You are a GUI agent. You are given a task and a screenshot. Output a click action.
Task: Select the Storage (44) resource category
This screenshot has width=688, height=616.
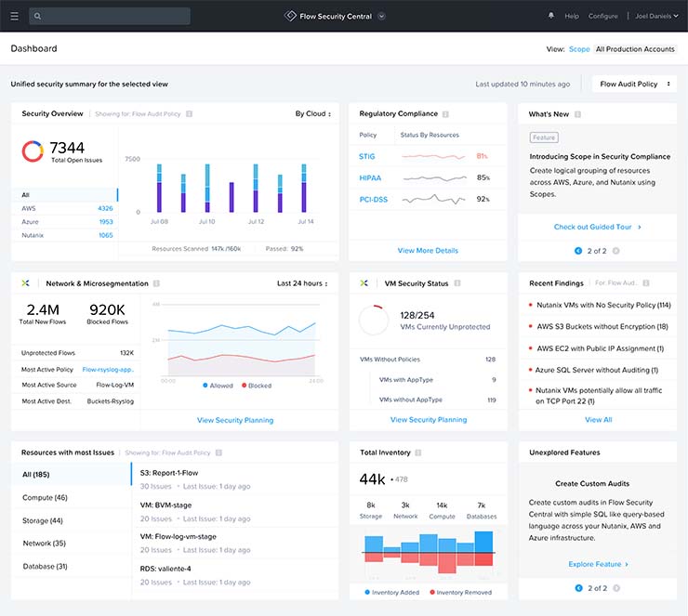[x=43, y=520]
